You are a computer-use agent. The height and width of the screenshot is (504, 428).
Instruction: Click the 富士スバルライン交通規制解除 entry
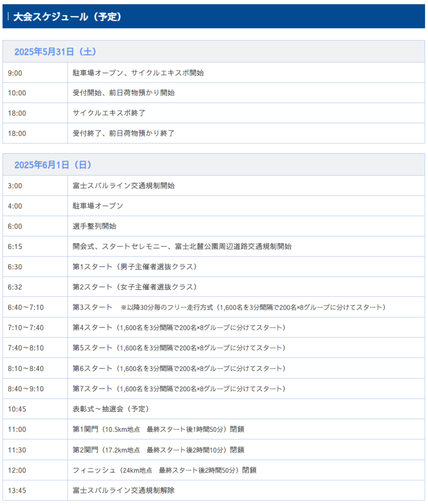point(123,490)
